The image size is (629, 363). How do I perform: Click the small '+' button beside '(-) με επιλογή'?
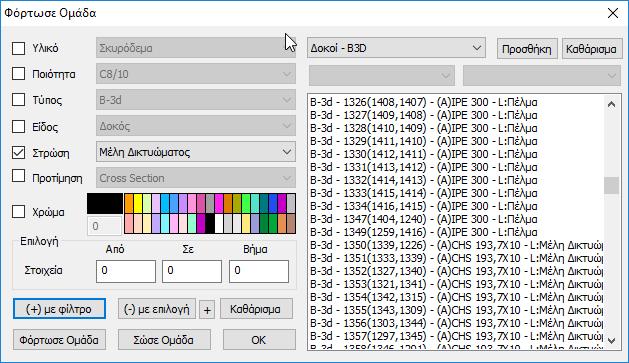pos(207,310)
